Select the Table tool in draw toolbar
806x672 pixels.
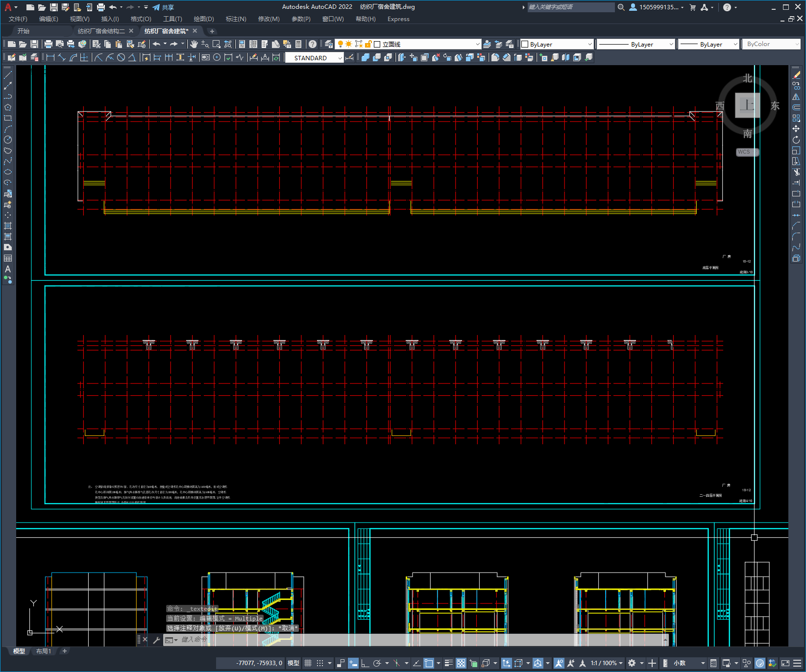8,258
